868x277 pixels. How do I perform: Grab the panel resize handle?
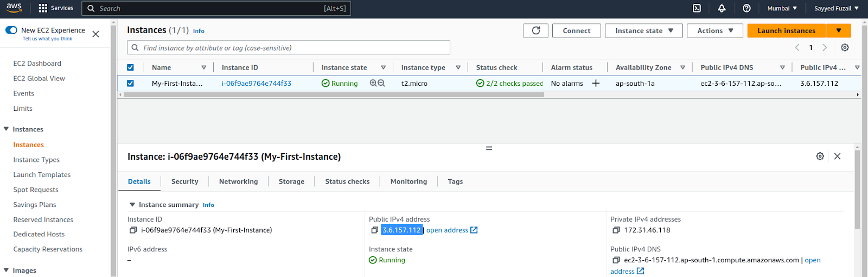click(489, 148)
